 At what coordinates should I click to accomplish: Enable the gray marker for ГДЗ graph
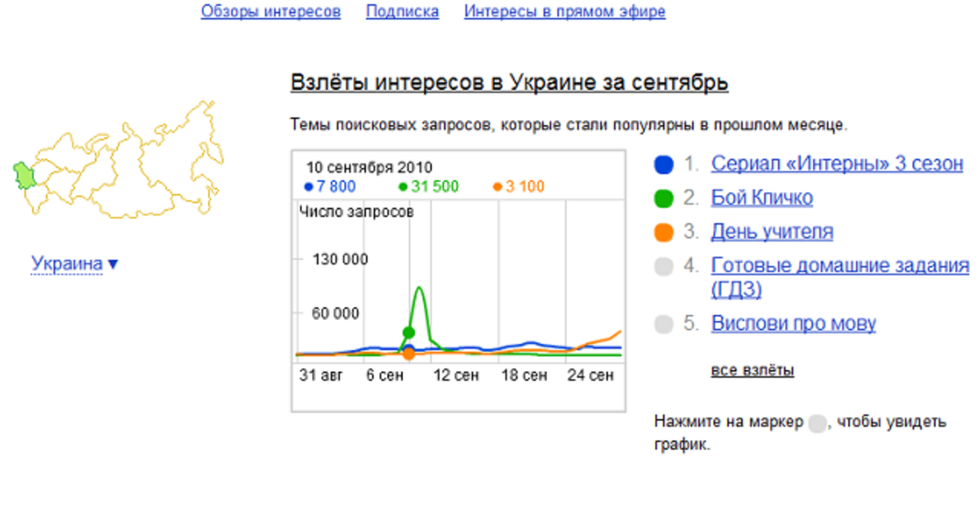pyautogui.click(x=664, y=267)
